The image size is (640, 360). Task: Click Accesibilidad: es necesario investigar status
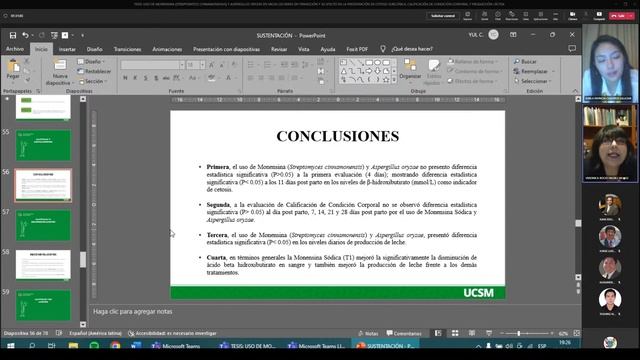point(172,333)
